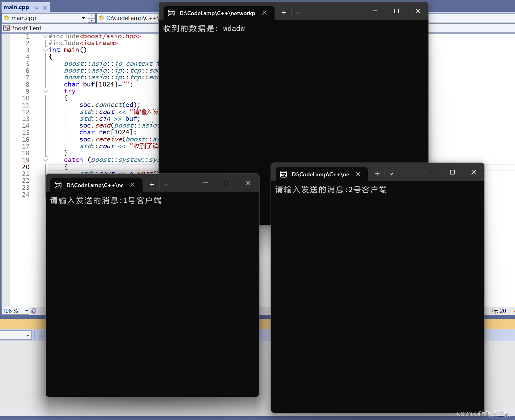Open the main.cpp file scope dropdown

click(x=83, y=18)
